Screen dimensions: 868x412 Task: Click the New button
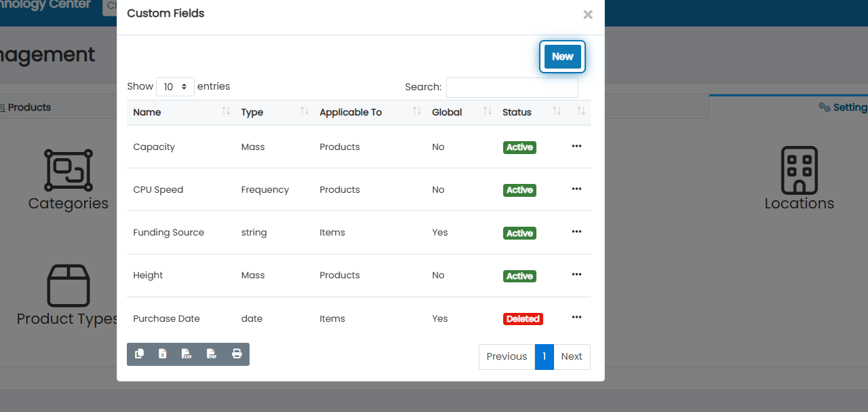coord(562,56)
